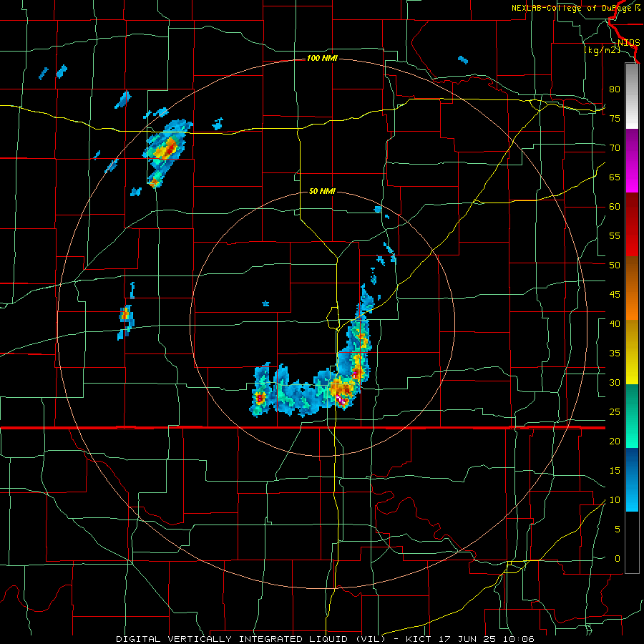Click the "25" value on the VIL scale
Screen dimensions: 644x644
pos(615,412)
